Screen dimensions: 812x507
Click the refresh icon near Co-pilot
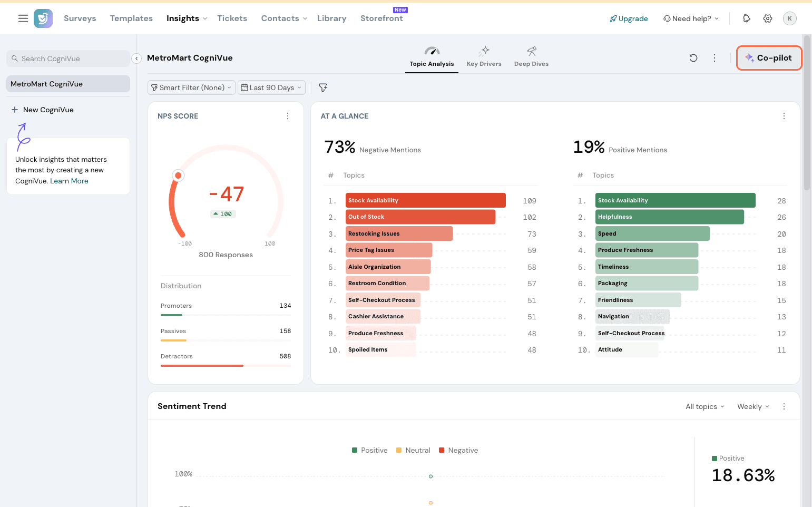click(693, 58)
